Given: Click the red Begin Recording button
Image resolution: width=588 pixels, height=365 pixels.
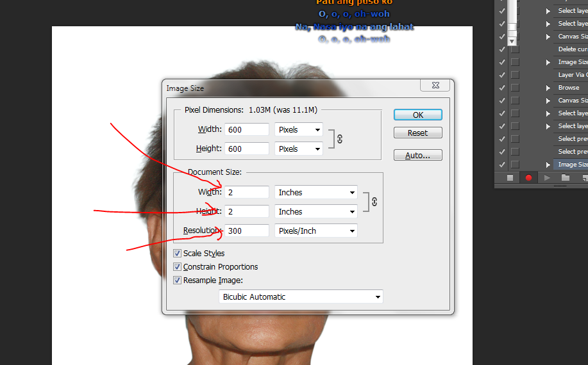Looking at the screenshot, I should coord(529,178).
